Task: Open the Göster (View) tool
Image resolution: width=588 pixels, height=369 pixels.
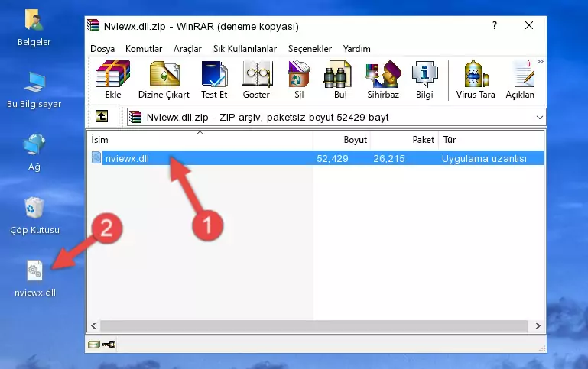Action: click(x=256, y=79)
